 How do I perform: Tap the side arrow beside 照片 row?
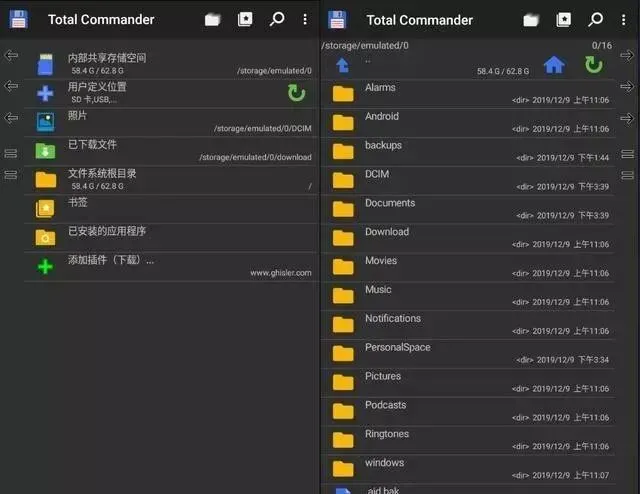click(11, 118)
